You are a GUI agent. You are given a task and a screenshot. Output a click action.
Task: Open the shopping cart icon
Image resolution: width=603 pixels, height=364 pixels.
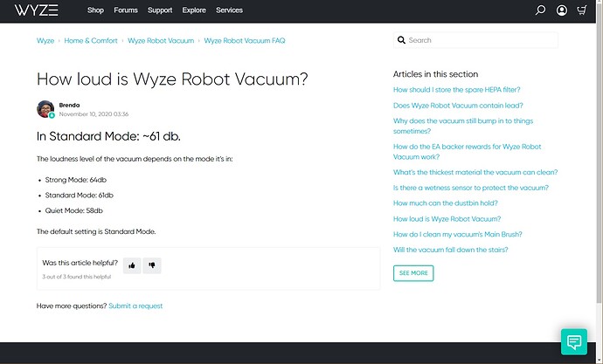(582, 10)
